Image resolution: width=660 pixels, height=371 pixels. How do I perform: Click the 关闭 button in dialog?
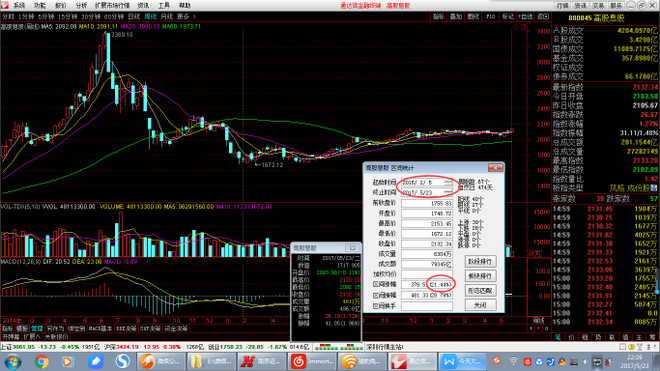(480, 305)
